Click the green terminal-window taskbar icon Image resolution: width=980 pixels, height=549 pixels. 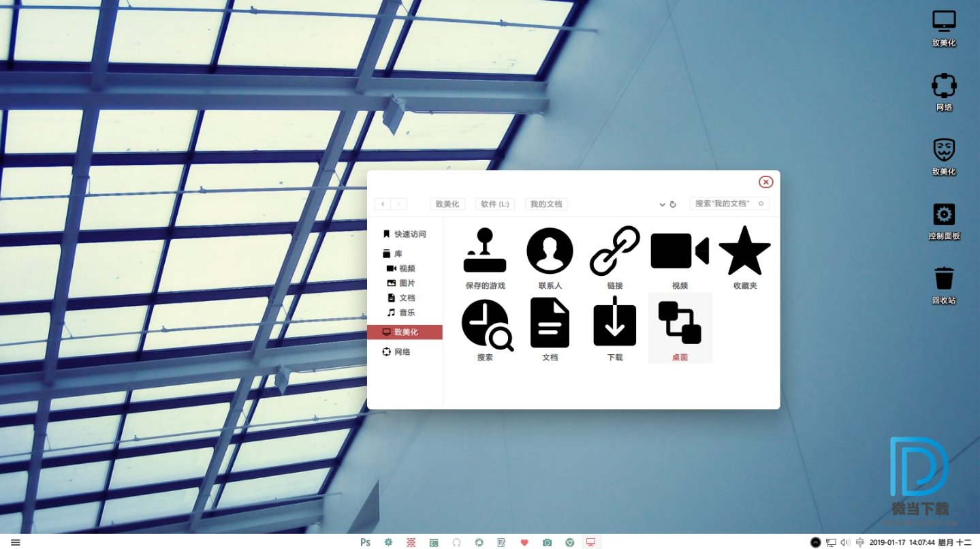click(x=434, y=543)
